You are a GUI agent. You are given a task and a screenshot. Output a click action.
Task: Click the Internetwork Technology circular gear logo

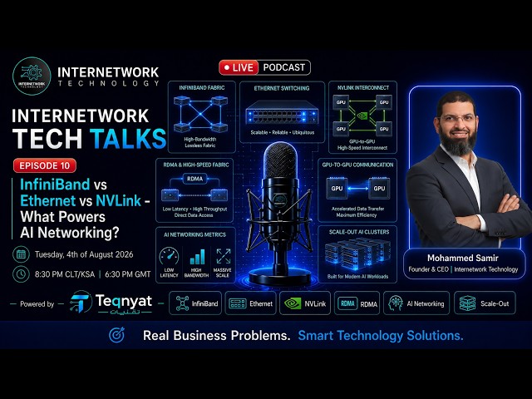[x=32, y=76]
